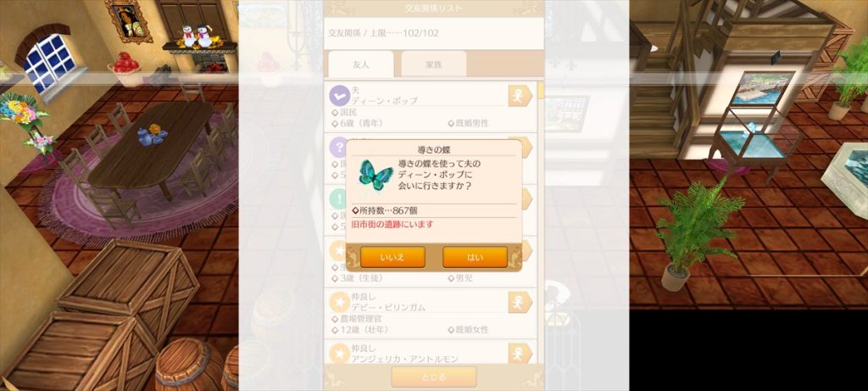Tap visit arrow icon for デビー・ビリンガム
Image resolution: width=868 pixels, height=391 pixels.
tap(520, 302)
